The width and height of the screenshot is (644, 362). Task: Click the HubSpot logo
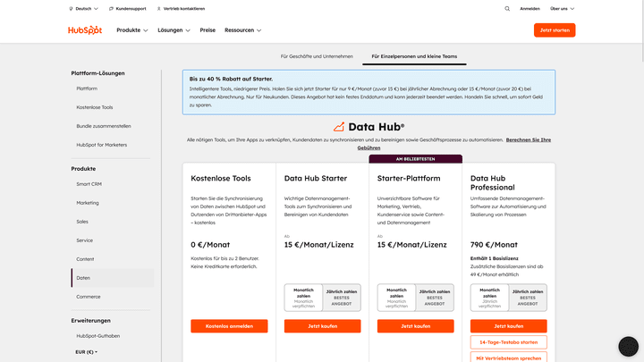tap(85, 30)
